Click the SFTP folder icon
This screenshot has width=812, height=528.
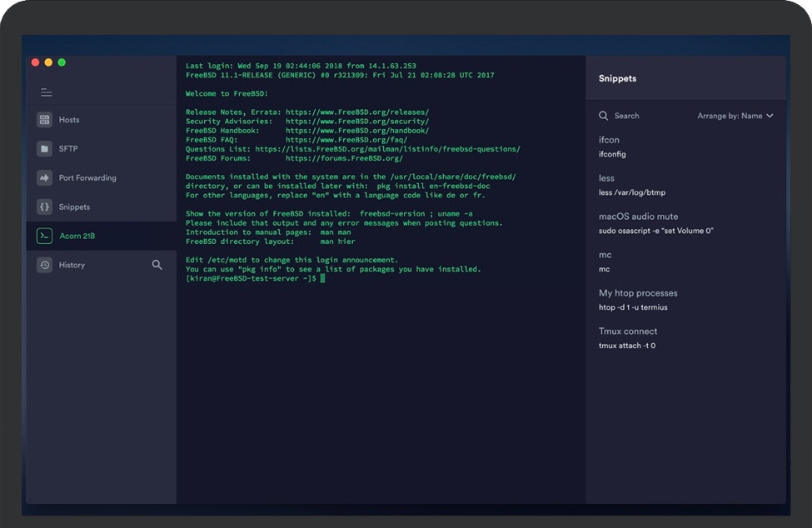click(x=44, y=148)
